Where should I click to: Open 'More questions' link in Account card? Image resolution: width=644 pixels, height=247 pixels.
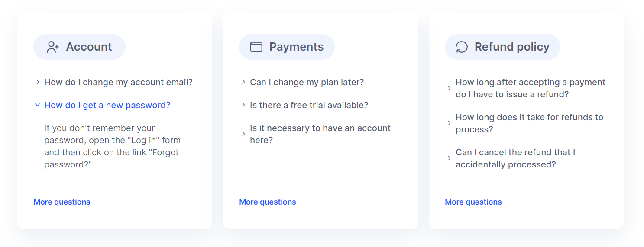coord(62,202)
